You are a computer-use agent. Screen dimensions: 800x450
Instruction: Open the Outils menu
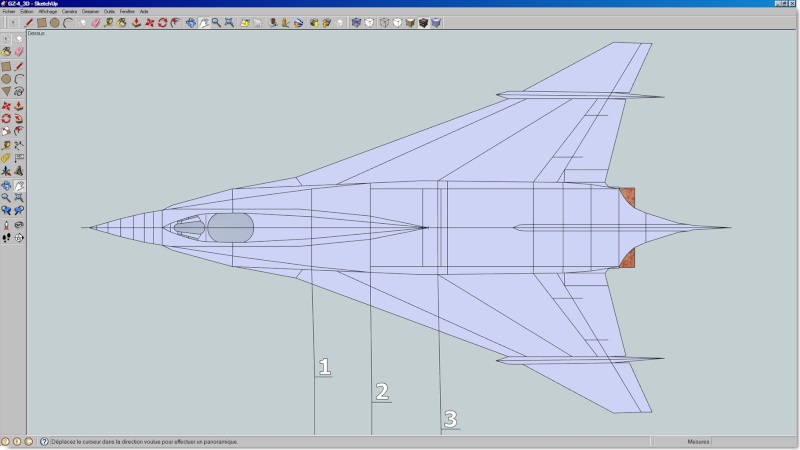[109, 11]
